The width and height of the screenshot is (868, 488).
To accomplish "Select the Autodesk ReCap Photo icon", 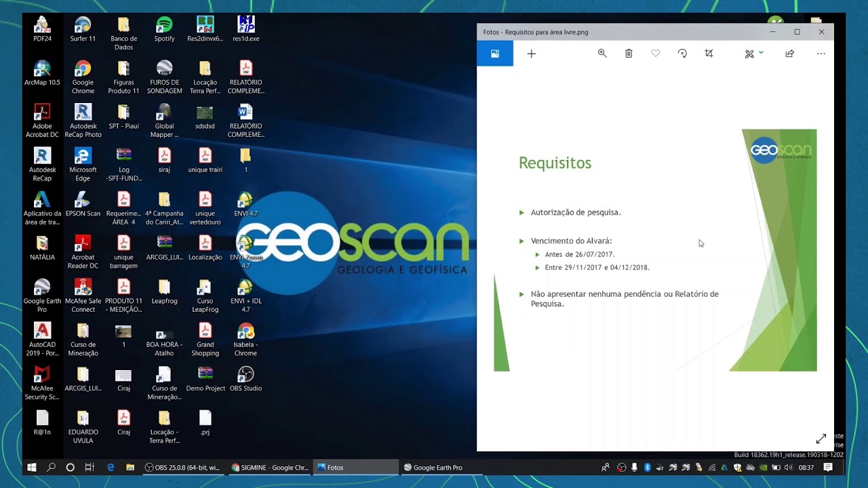I will pyautogui.click(x=83, y=121).
